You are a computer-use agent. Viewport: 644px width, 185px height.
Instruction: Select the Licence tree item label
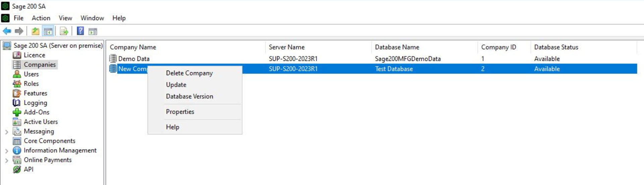(35, 55)
